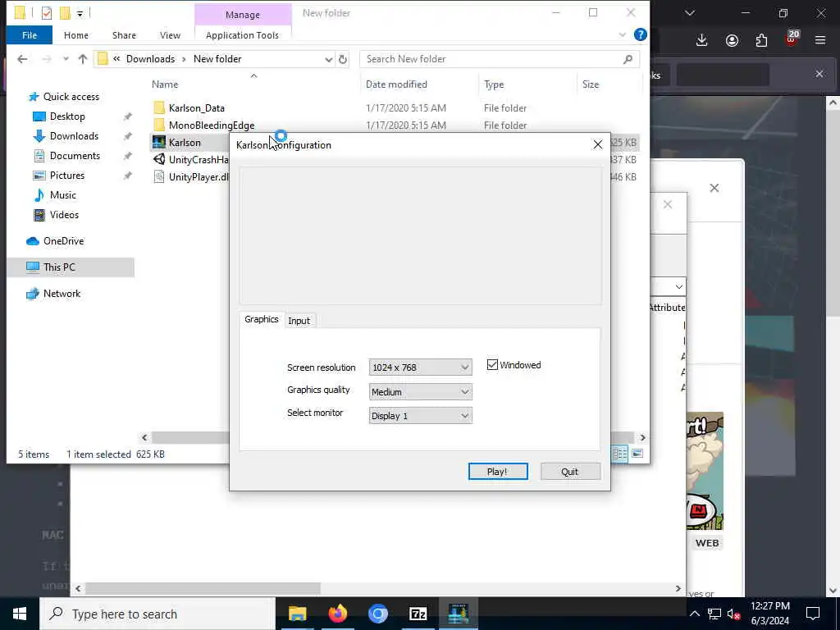Screen dimensions: 840x630
Task: Open Network in the navigation pane
Action: 62,294
